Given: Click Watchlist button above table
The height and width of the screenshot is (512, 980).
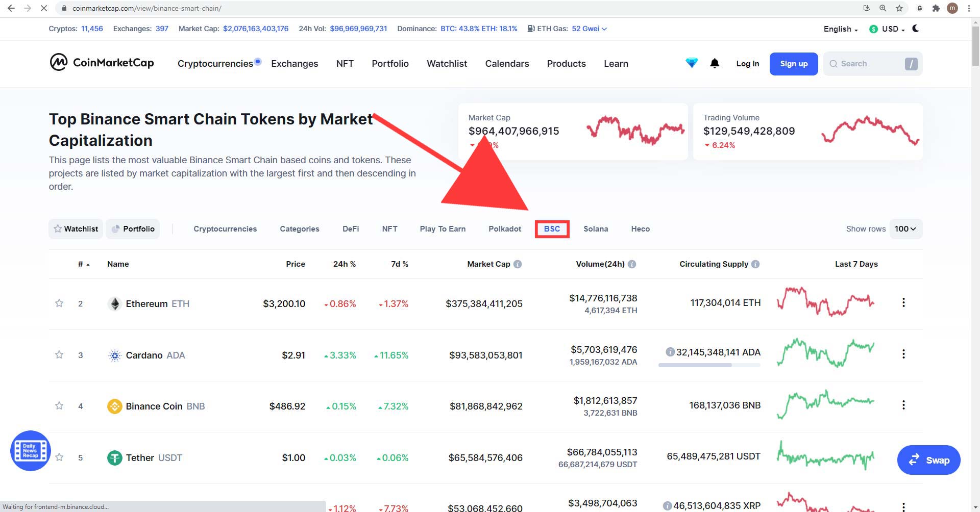Looking at the screenshot, I should point(76,229).
